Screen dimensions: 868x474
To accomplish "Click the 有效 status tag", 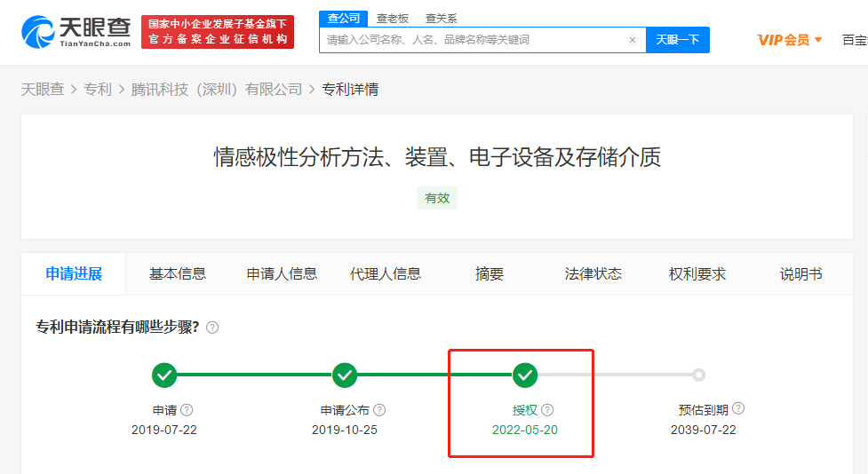I will coord(437,198).
